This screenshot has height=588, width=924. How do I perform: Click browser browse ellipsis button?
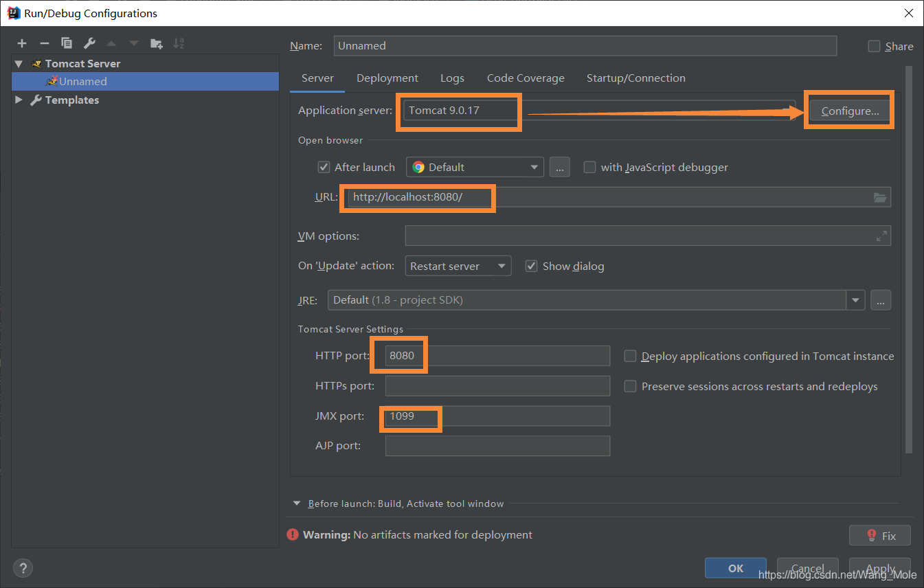coord(559,167)
